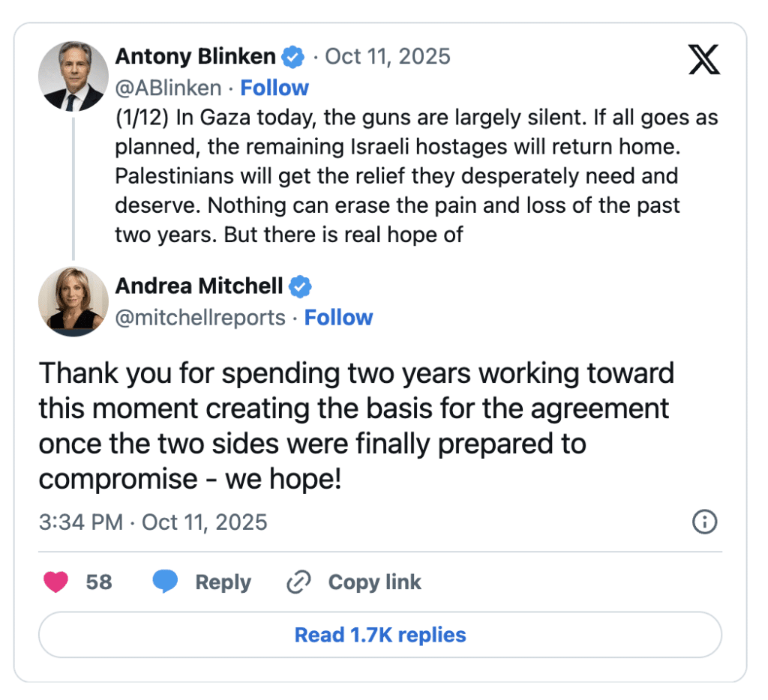Click the Copy link chain icon

[x=299, y=582]
